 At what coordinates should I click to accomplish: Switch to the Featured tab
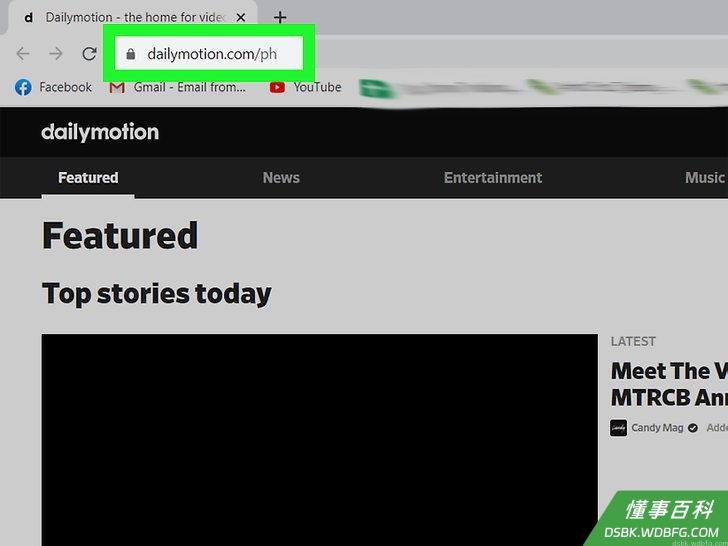coord(88,178)
